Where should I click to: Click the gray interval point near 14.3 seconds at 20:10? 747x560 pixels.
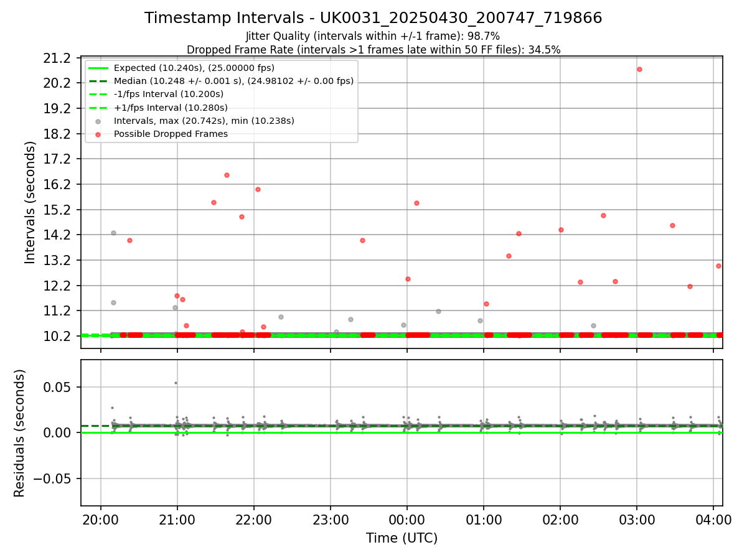(x=113, y=233)
